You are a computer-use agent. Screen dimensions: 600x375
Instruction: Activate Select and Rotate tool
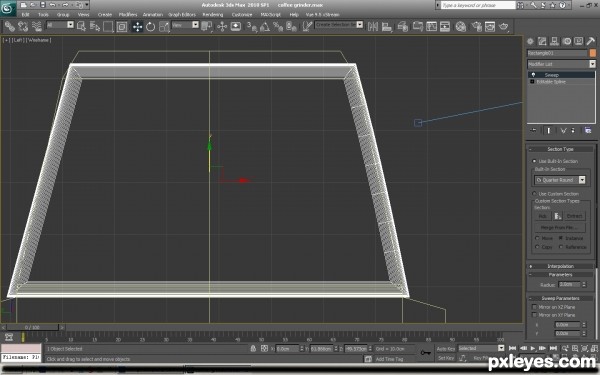pos(150,26)
